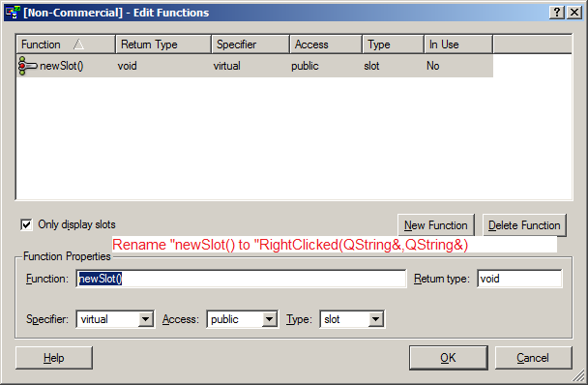Click the slot cell in Type column
The width and height of the screenshot is (588, 385).
point(371,66)
